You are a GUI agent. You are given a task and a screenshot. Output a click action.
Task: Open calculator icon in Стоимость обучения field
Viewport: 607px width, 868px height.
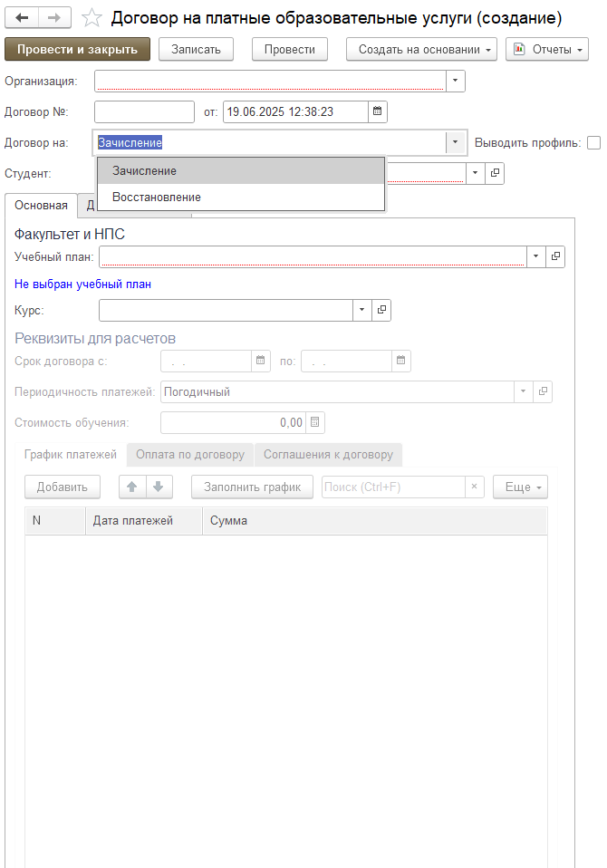(314, 421)
